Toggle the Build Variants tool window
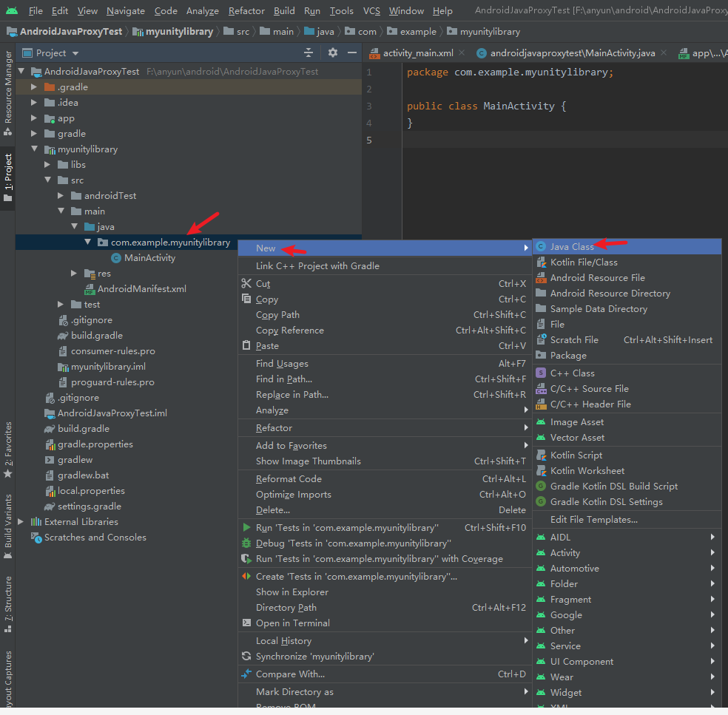This screenshot has height=715, width=728. pyautogui.click(x=7, y=526)
